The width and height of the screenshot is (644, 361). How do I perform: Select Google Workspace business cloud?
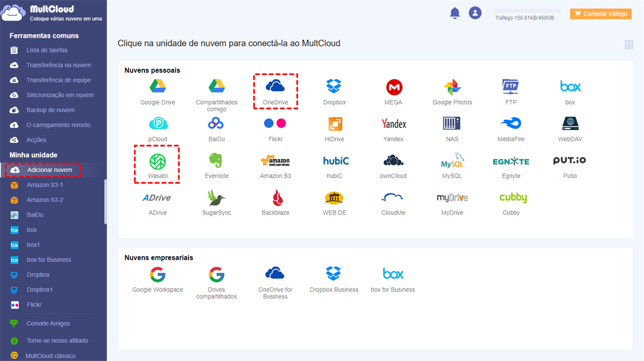(157, 275)
